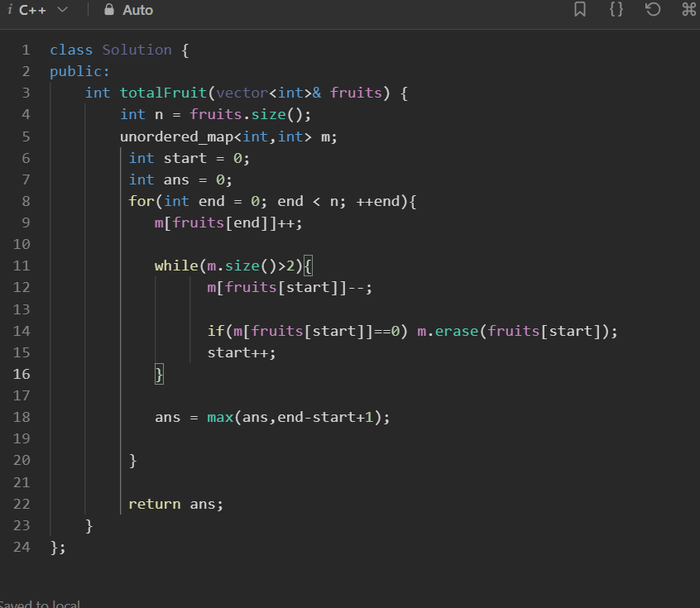Screen dimensions: 700x608
Task: Open the C++ language dropdown
Action: click(x=43, y=10)
